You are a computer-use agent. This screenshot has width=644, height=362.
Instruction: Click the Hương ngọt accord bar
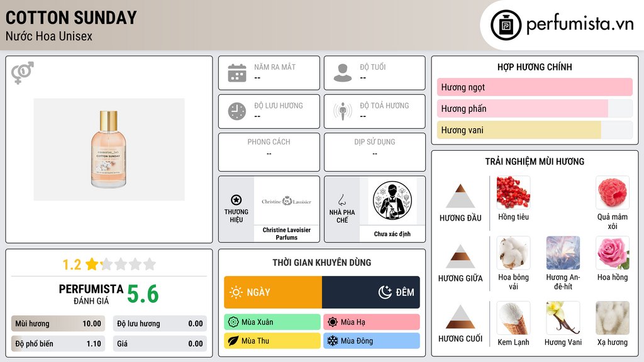[535, 87]
